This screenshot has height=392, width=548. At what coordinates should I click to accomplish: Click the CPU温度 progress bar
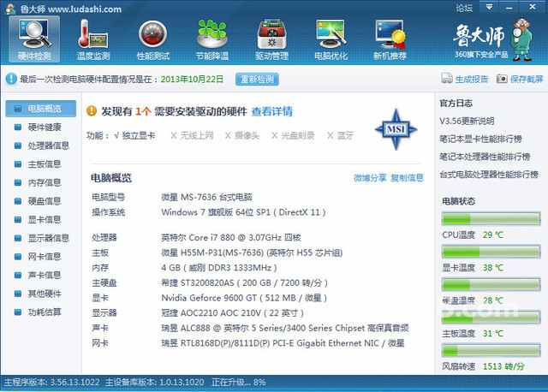tap(491, 219)
